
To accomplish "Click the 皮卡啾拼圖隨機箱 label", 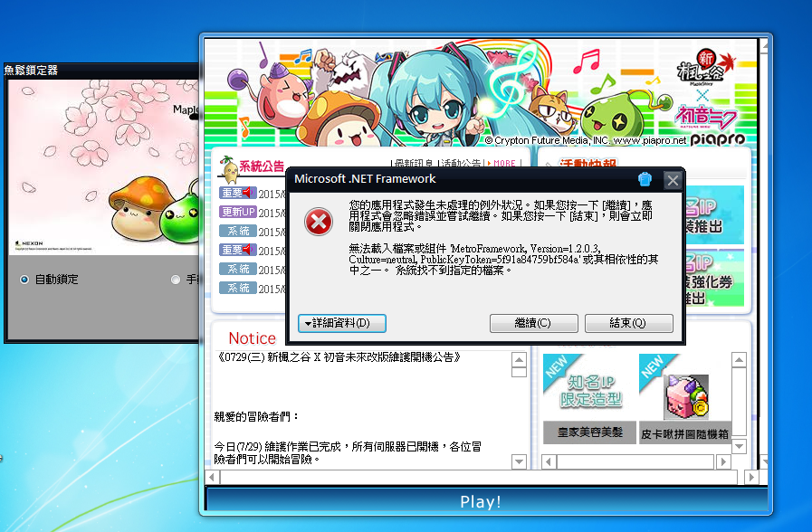I will click(x=685, y=433).
